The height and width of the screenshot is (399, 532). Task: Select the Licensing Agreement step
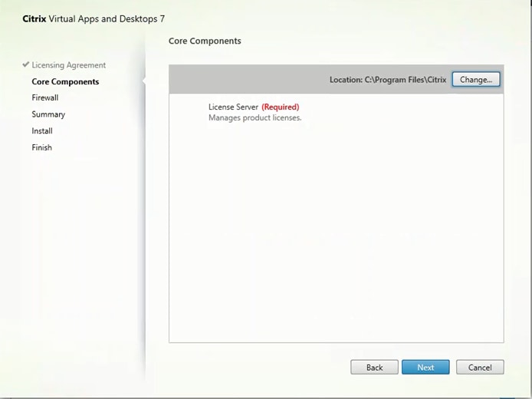pyautogui.click(x=68, y=65)
